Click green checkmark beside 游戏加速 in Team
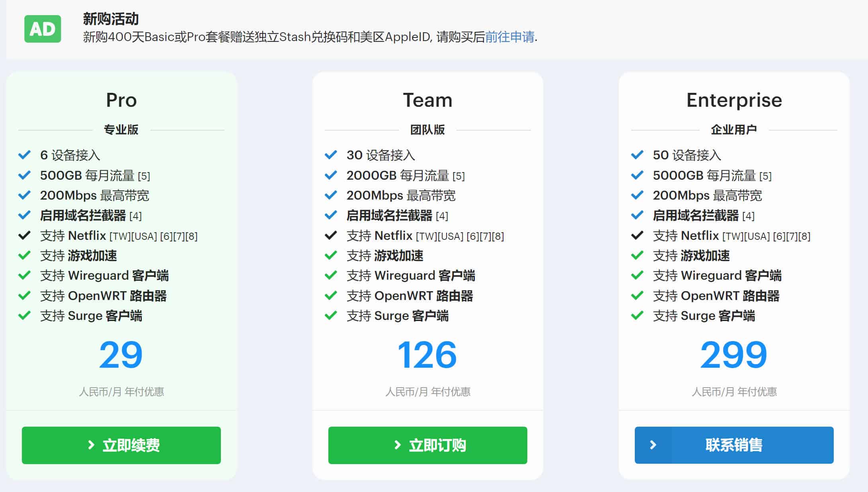The width and height of the screenshot is (868, 492). coord(331,255)
